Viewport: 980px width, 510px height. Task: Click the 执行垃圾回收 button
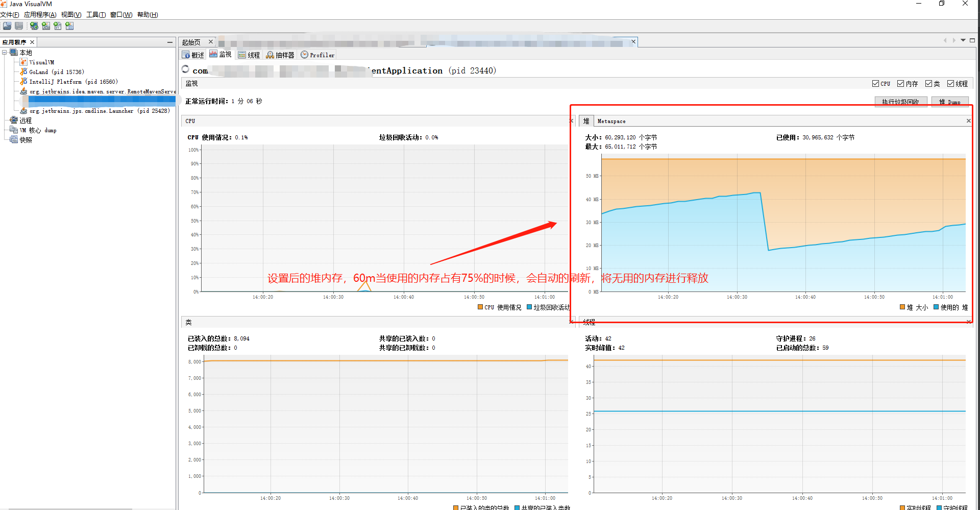(x=901, y=102)
